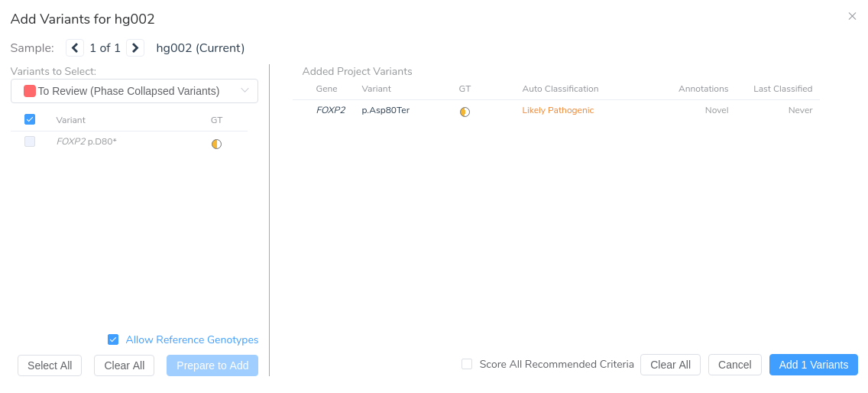Click left panel Clear All button
Image resolution: width=868 pixels, height=393 pixels.
[x=124, y=365]
